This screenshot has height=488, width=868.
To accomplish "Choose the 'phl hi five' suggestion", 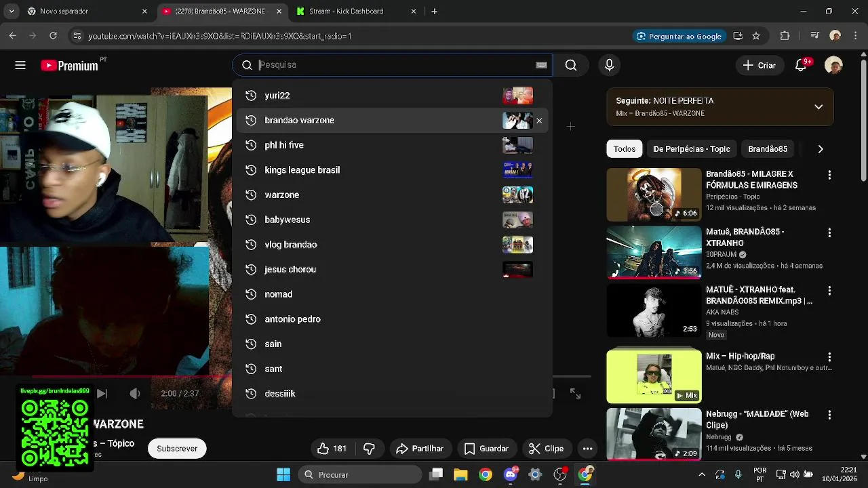I will tap(392, 145).
